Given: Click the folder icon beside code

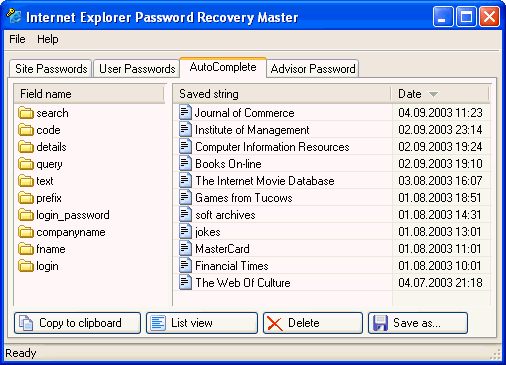Looking at the screenshot, I should click(26, 130).
